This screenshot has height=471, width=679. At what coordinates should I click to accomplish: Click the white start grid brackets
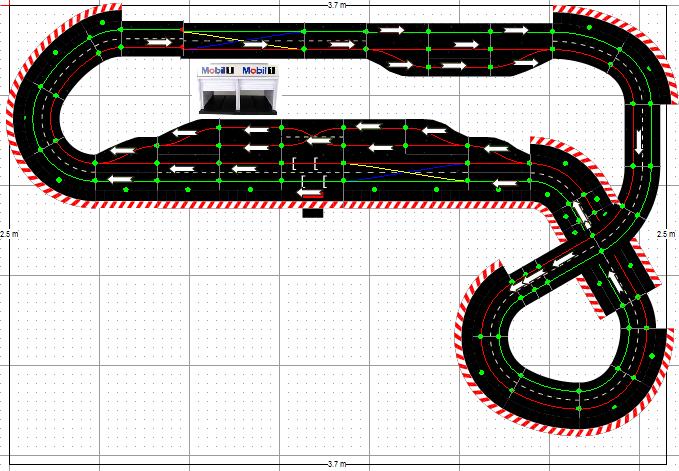pyautogui.click(x=308, y=172)
